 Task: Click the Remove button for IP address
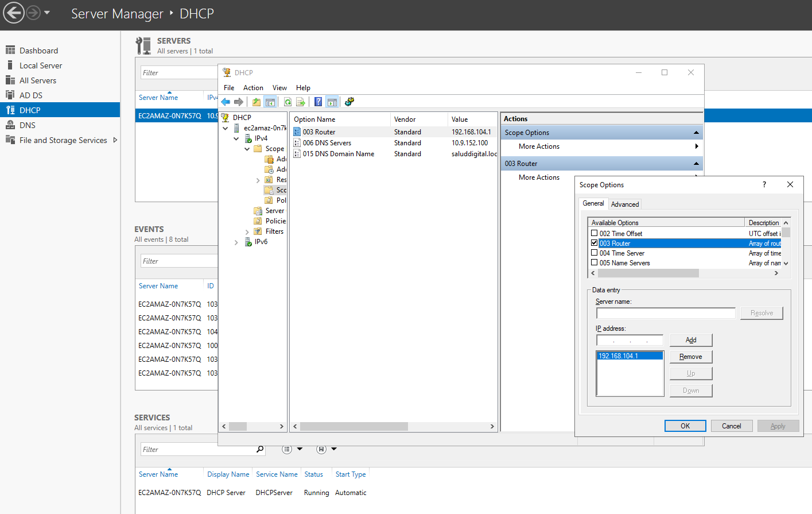(691, 357)
